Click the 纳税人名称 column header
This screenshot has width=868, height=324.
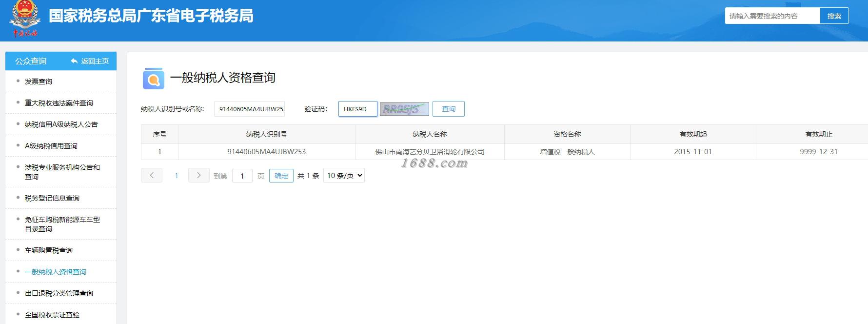tap(430, 134)
